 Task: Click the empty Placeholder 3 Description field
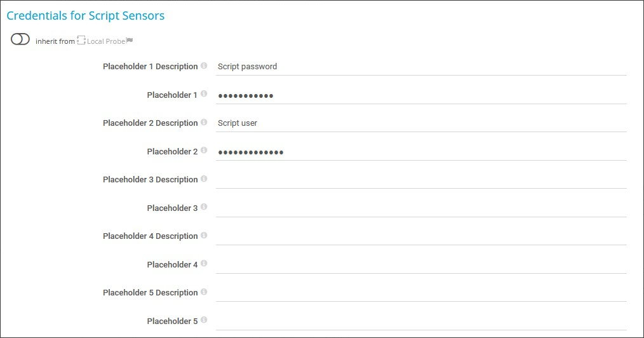[420, 179]
